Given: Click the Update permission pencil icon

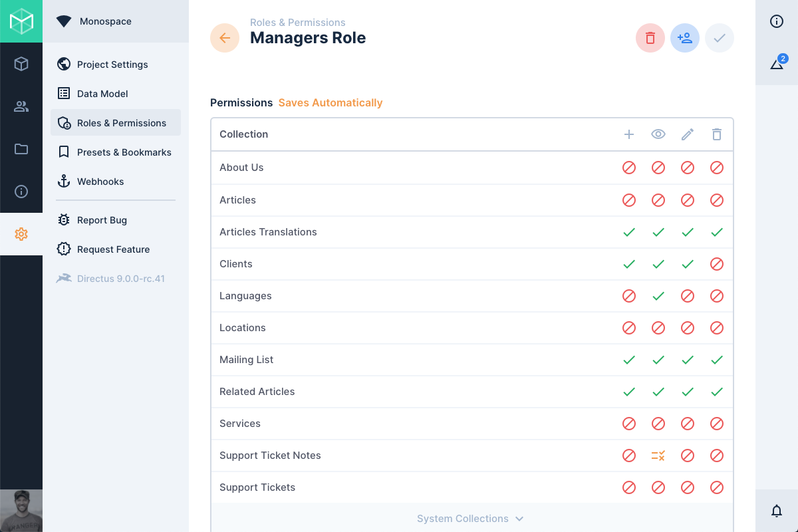Looking at the screenshot, I should (688, 134).
